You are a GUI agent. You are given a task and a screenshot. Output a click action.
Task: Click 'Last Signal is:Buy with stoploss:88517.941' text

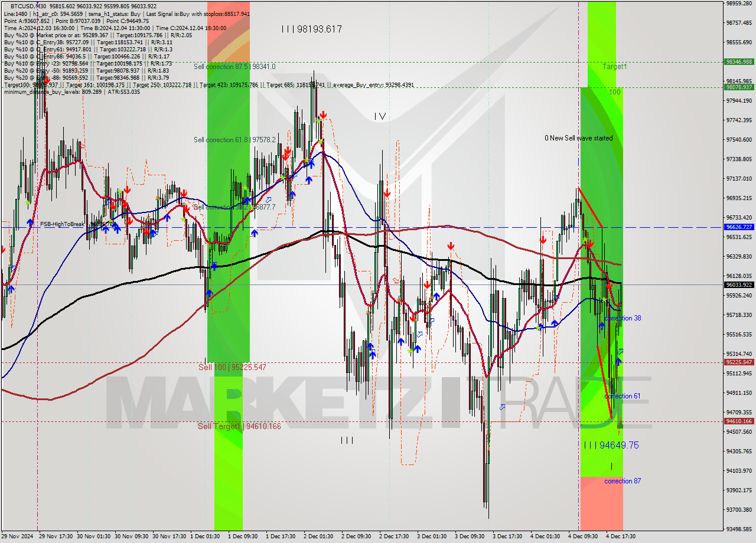(x=197, y=14)
